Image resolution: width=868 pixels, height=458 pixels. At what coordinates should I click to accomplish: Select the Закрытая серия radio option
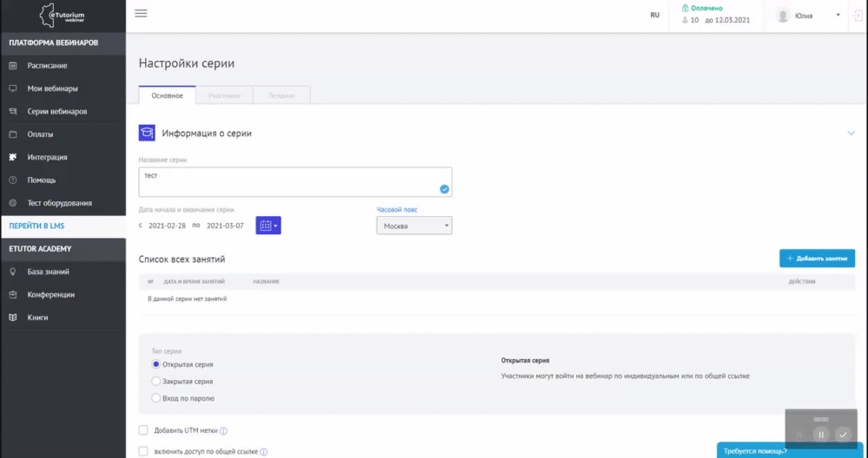156,381
